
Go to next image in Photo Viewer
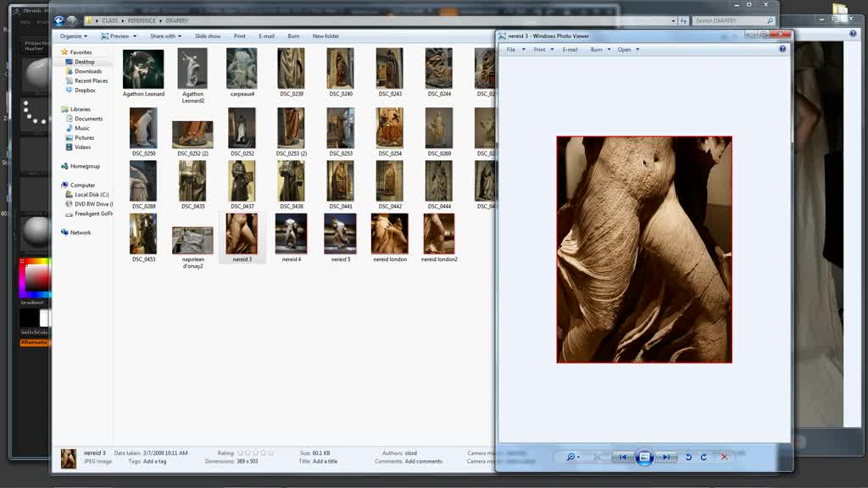coord(666,457)
